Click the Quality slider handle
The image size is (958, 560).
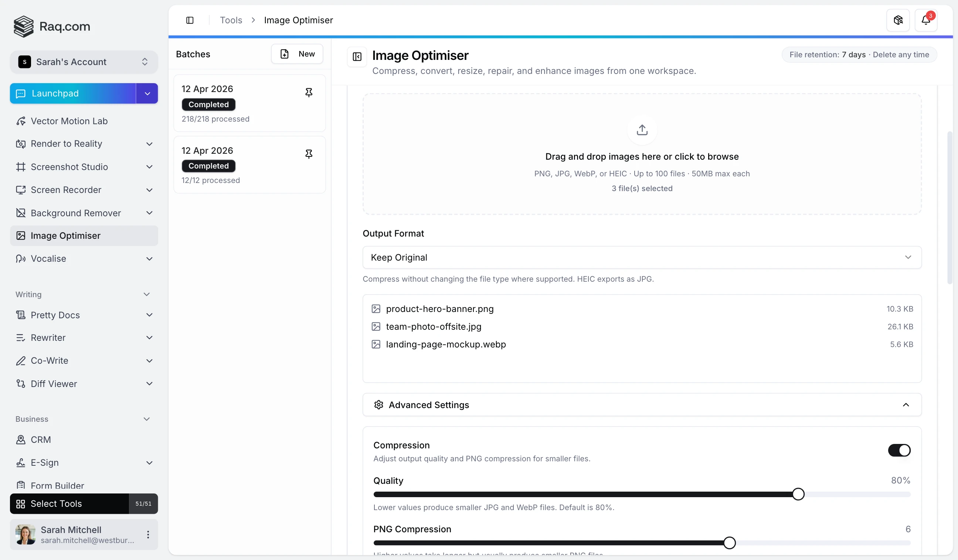tap(798, 494)
